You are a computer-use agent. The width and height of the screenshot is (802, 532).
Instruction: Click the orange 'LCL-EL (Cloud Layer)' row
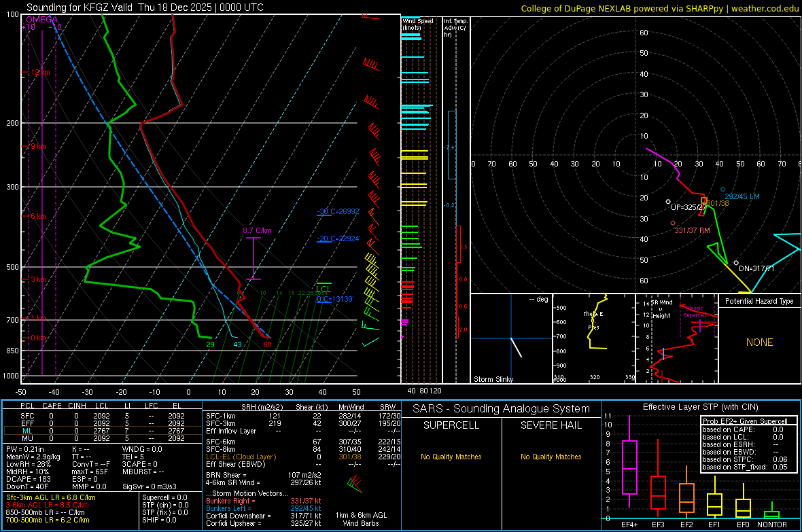(304, 457)
